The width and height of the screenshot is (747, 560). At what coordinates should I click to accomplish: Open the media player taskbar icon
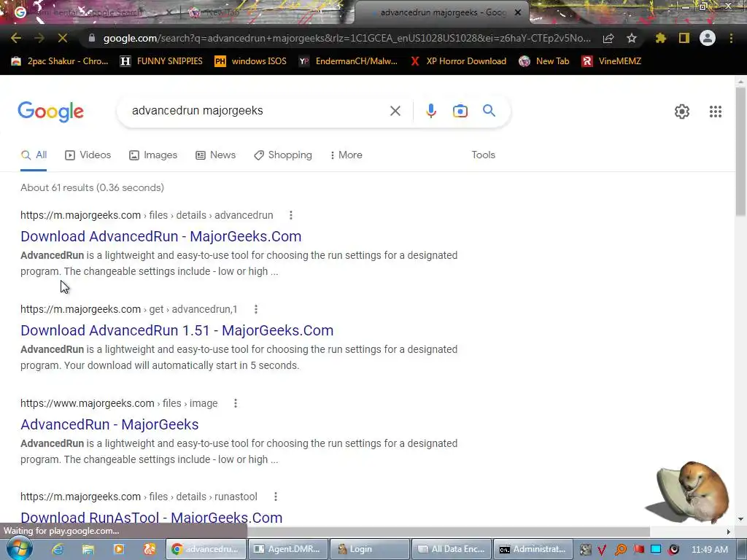pyautogui.click(x=119, y=549)
